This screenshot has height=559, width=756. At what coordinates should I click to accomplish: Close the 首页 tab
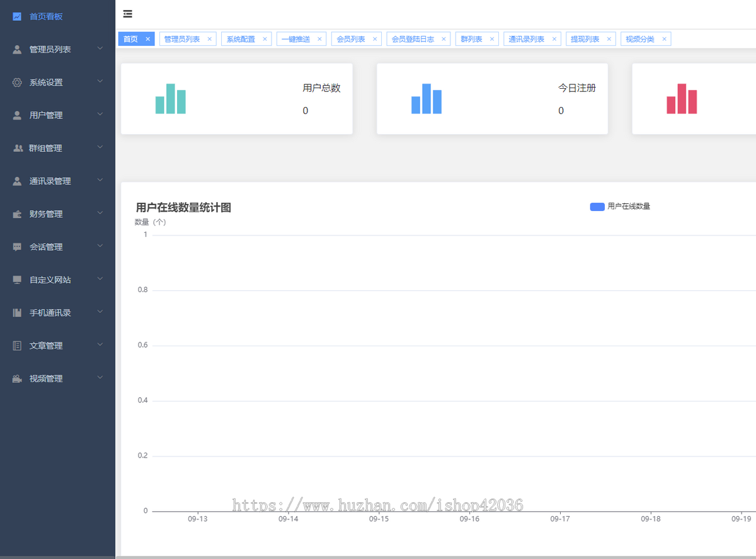[x=147, y=39]
